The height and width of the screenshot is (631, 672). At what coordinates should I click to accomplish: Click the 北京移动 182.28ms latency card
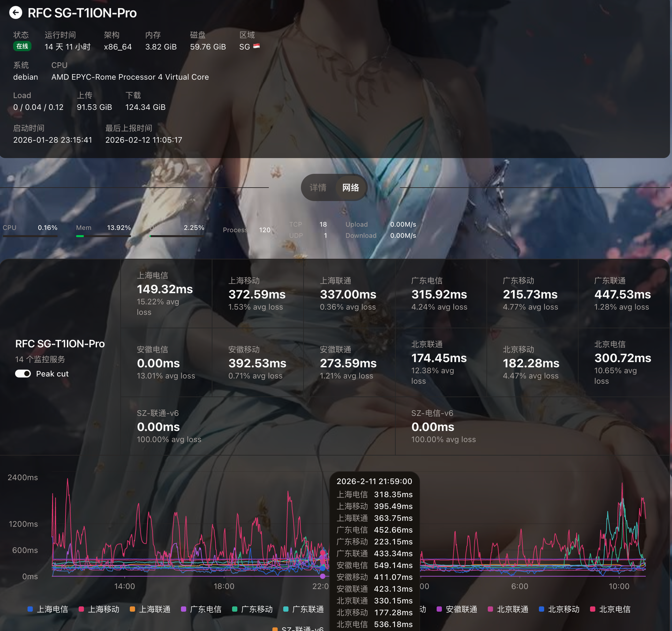[532, 362]
